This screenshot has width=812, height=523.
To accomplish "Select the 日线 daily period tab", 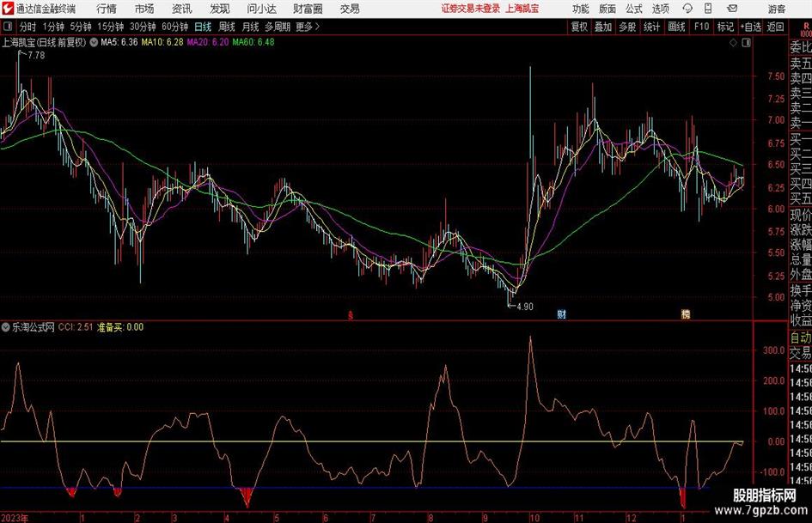I will (203, 27).
